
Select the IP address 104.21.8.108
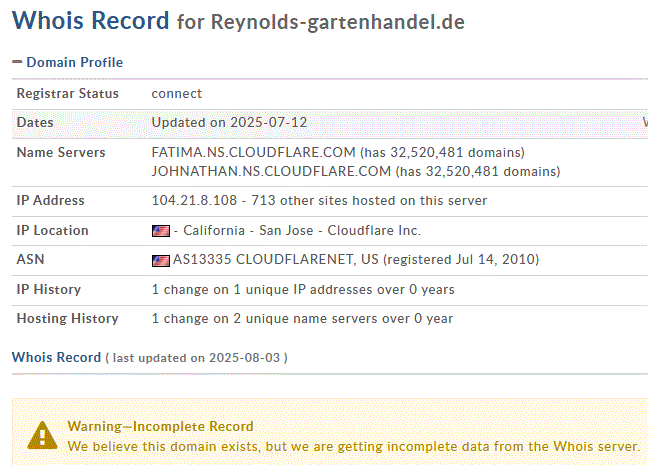193,200
